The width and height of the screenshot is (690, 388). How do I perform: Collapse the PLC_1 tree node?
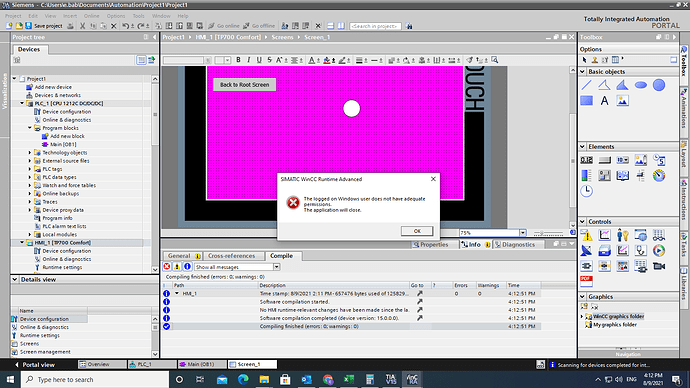(22, 103)
